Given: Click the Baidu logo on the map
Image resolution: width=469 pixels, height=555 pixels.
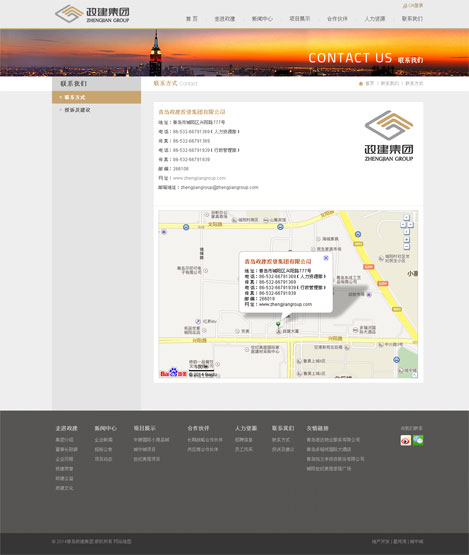Looking at the screenshot, I should point(173,373).
